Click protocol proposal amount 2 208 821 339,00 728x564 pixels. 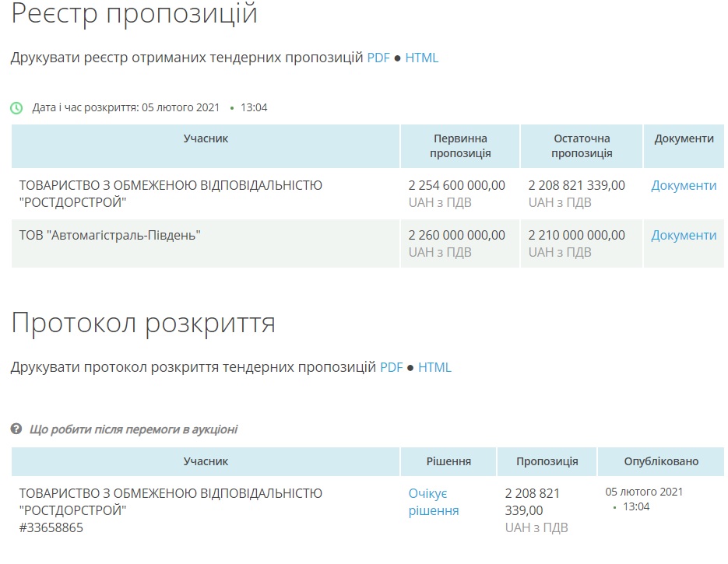click(533, 502)
